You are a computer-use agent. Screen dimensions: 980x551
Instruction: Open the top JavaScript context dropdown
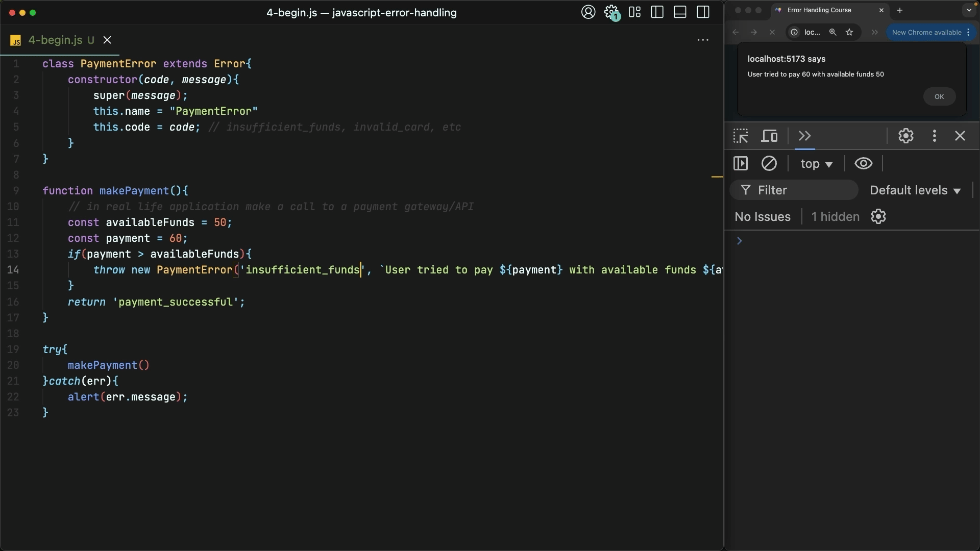pyautogui.click(x=816, y=164)
